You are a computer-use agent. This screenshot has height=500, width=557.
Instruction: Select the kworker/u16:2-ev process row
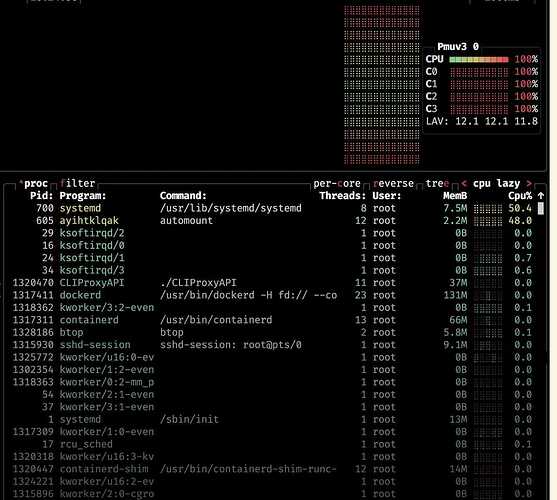point(272,482)
